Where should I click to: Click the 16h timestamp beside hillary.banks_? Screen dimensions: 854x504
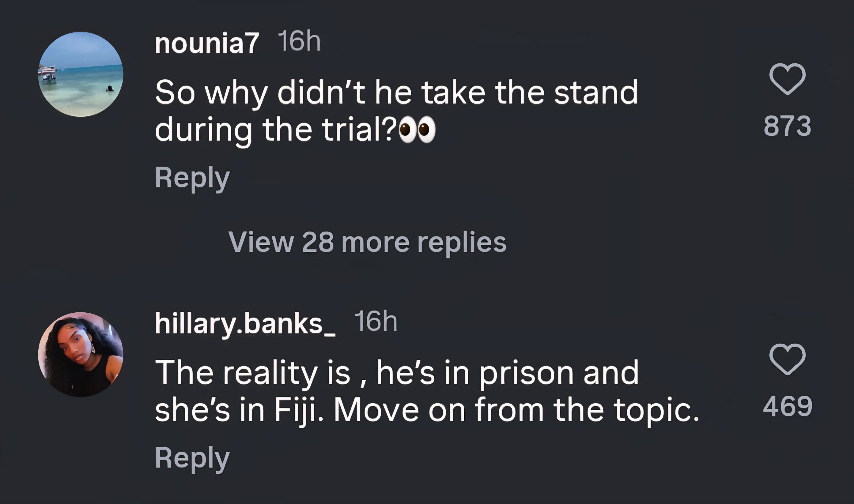click(x=375, y=321)
